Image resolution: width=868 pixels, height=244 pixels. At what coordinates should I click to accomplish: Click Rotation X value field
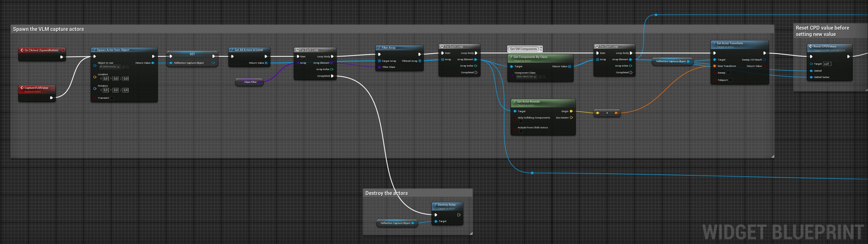pyautogui.click(x=106, y=90)
